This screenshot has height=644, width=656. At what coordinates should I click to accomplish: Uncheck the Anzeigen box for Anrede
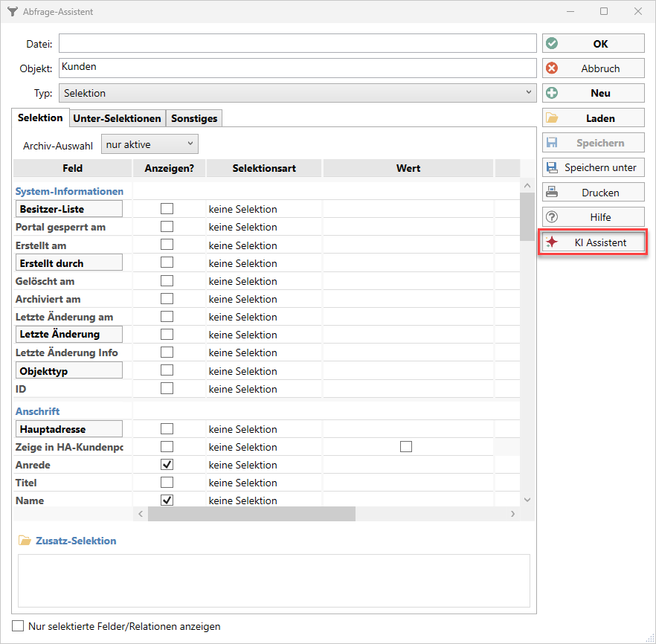(x=167, y=465)
